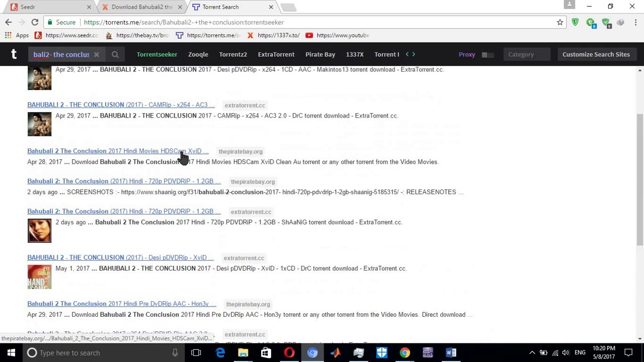Open Windows Defender shield in taskbar

(x=381, y=353)
